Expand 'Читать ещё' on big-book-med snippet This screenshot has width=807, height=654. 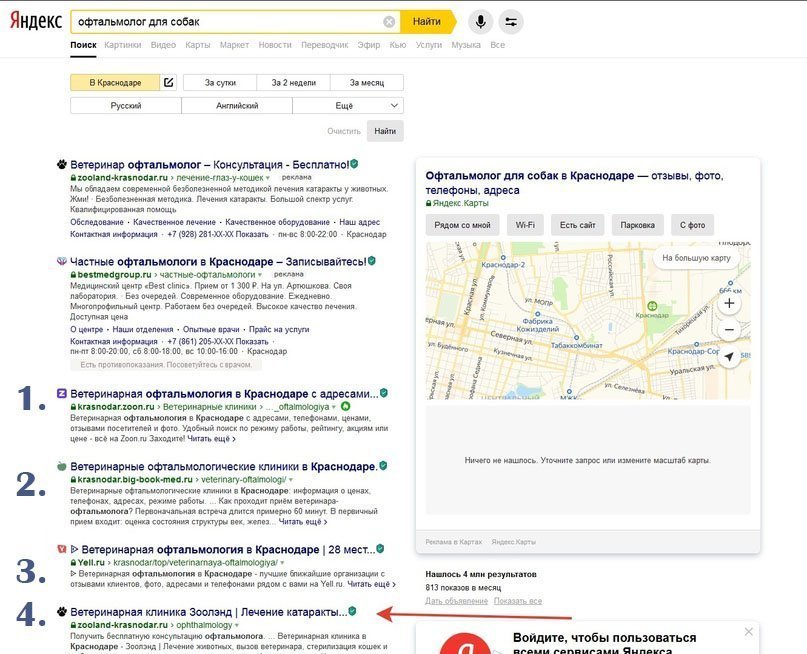click(303, 522)
